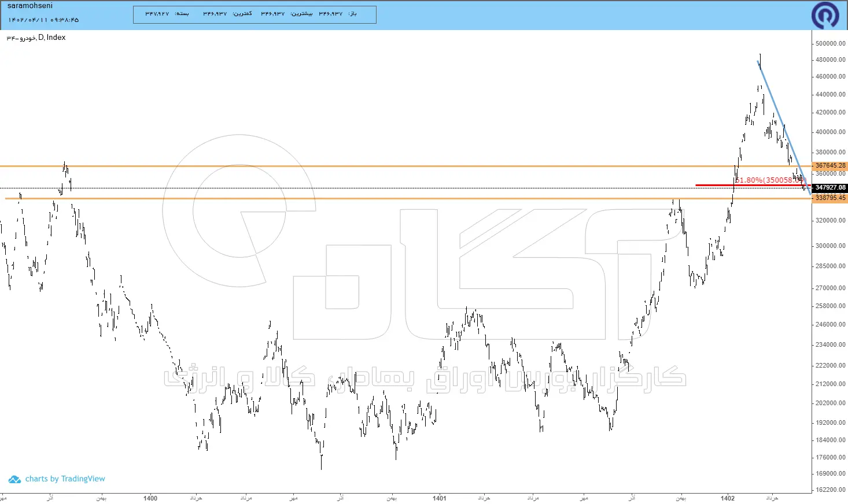Click the 258000.00 price axis label
Screen dimensions: 848x504
[x=831, y=306]
